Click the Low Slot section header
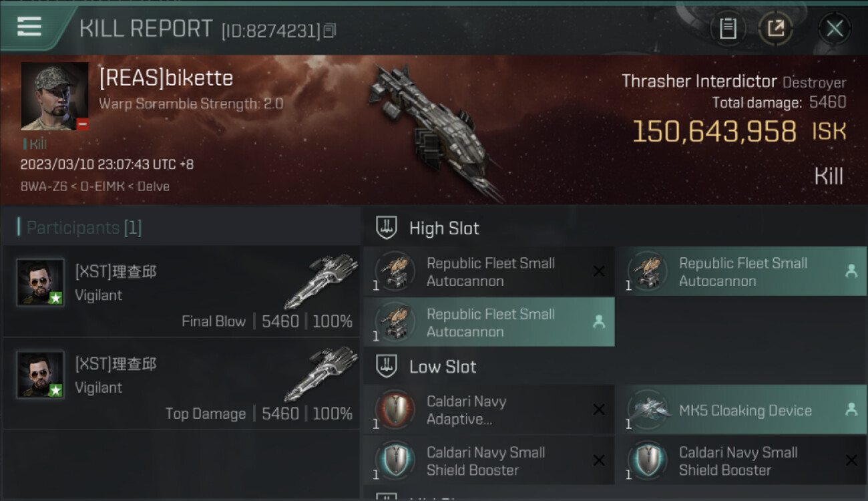Image resolution: width=868 pixels, height=501 pixels. (x=442, y=367)
